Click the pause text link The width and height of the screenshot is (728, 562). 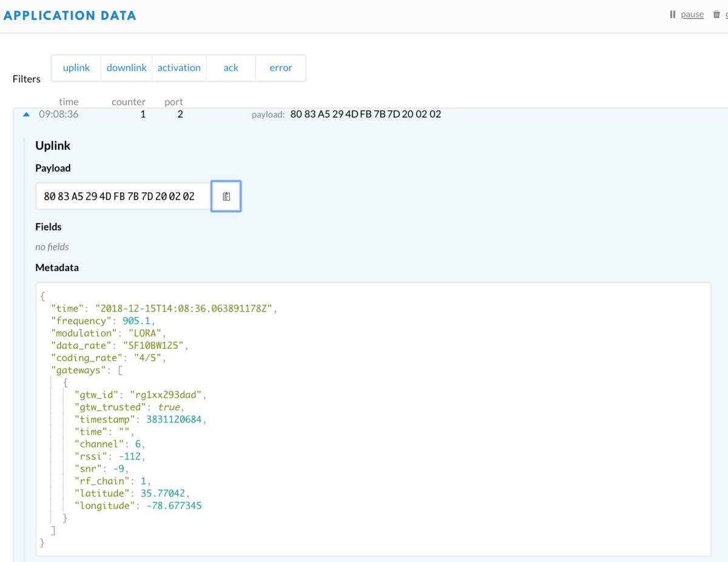coord(692,14)
